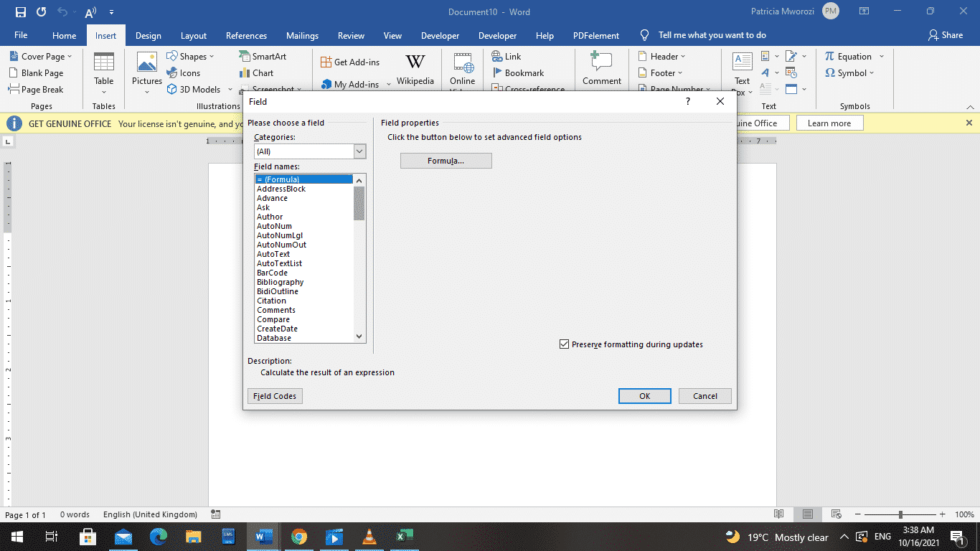Open Cover Page options
980x551 pixels.
point(41,57)
